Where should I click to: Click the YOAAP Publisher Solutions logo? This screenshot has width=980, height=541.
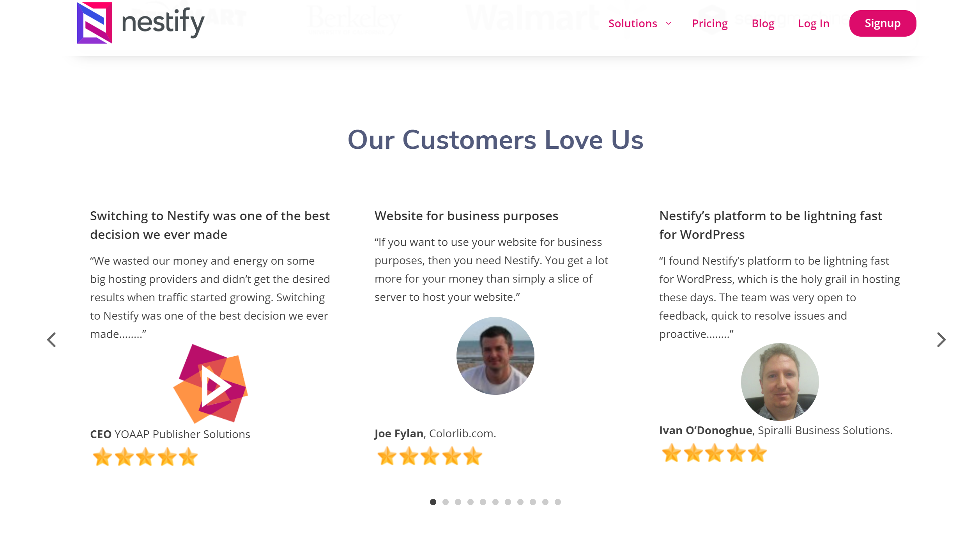coord(211,384)
